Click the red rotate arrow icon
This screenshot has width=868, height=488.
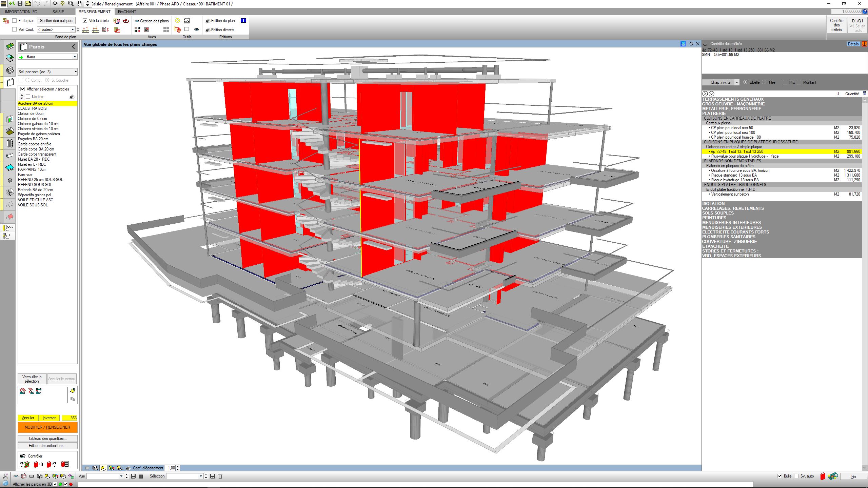pyautogui.click(x=126, y=21)
